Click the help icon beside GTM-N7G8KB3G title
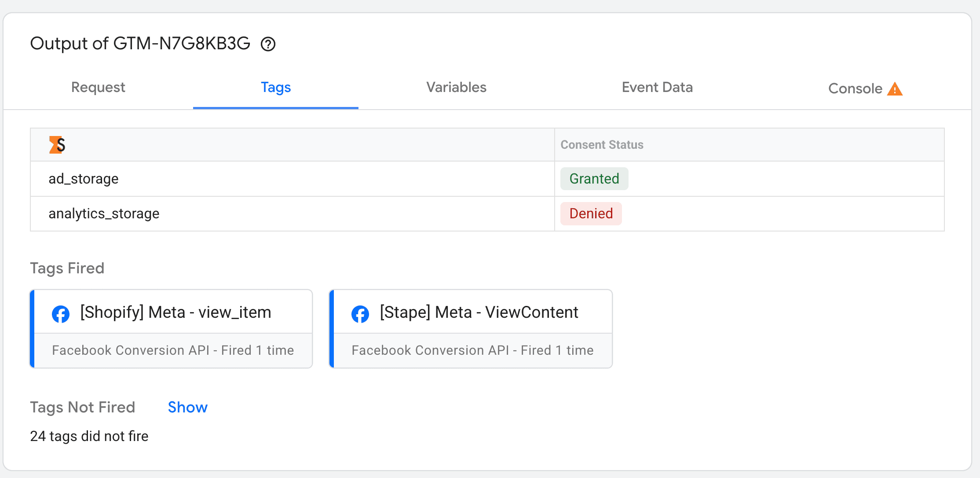Screen dimensions: 980x478 [268, 44]
